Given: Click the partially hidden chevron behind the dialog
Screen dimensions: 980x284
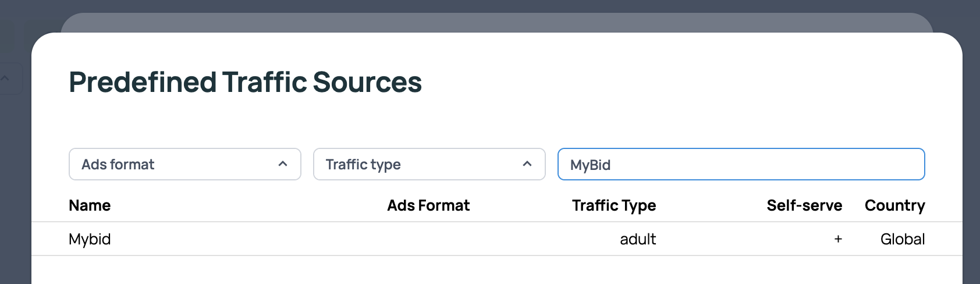Looking at the screenshot, I should coord(6,78).
